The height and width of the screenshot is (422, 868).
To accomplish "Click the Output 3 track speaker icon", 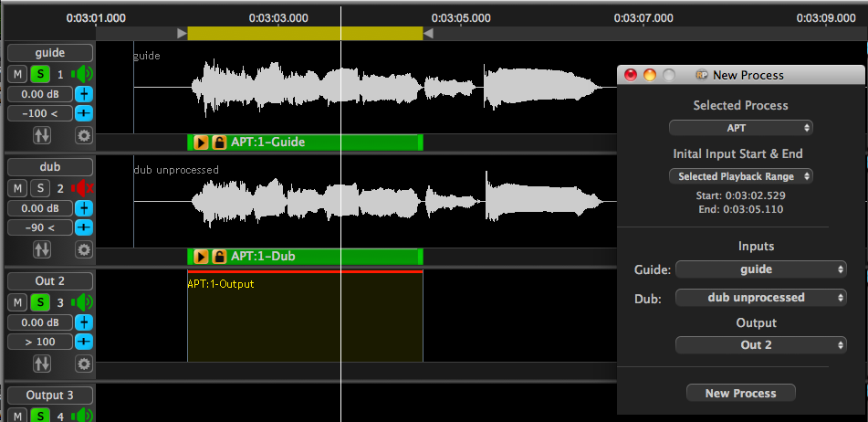I will tap(82, 416).
